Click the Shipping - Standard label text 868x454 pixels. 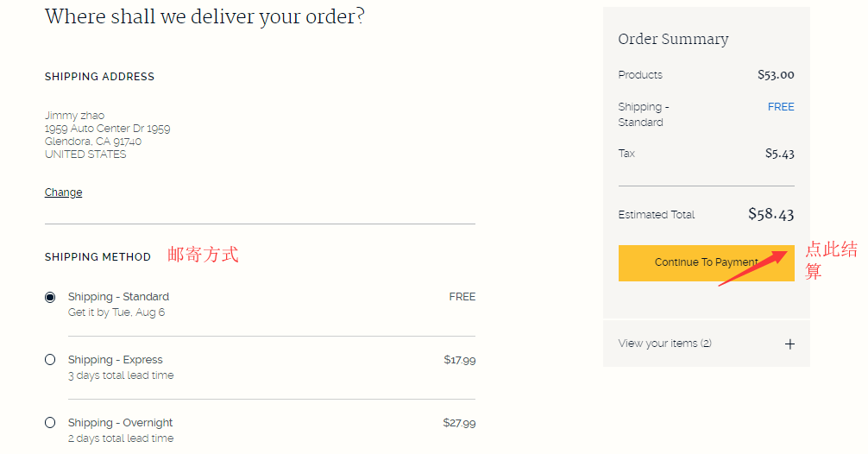click(118, 297)
